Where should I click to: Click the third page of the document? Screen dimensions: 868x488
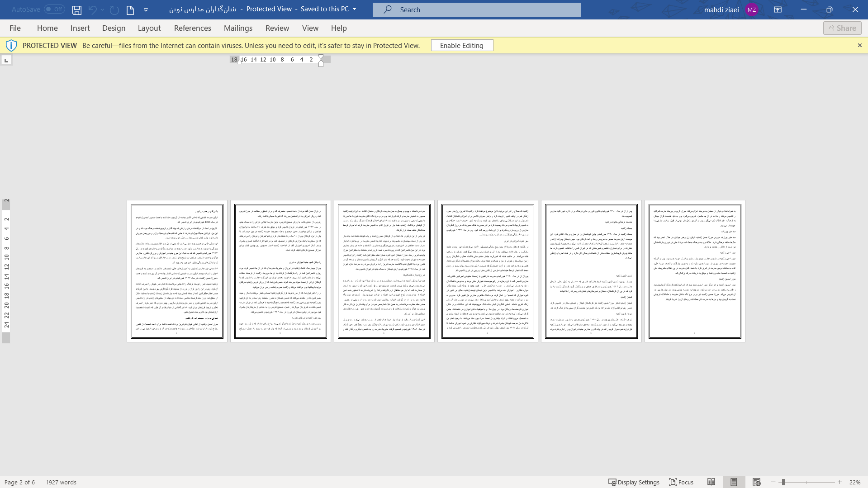(384, 271)
